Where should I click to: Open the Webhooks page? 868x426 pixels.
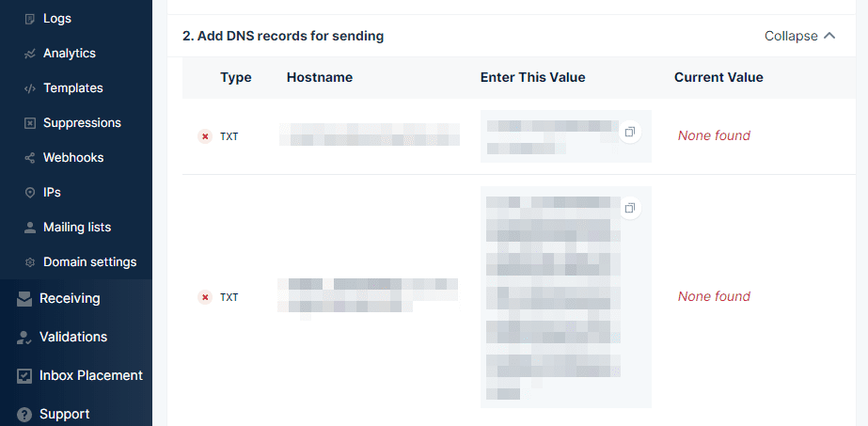[73, 158]
